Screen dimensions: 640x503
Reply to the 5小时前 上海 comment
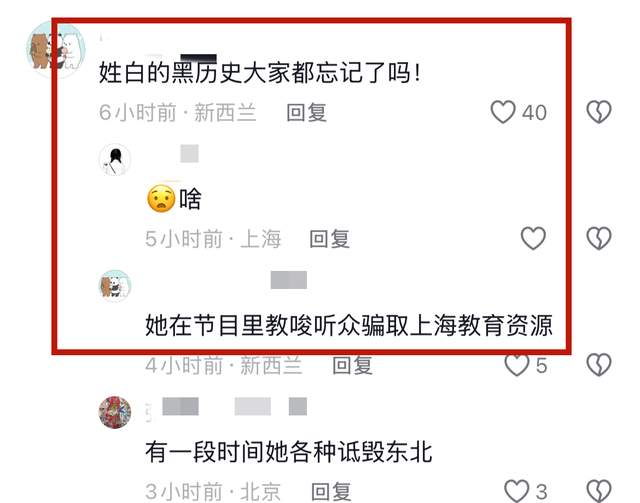click(x=329, y=239)
